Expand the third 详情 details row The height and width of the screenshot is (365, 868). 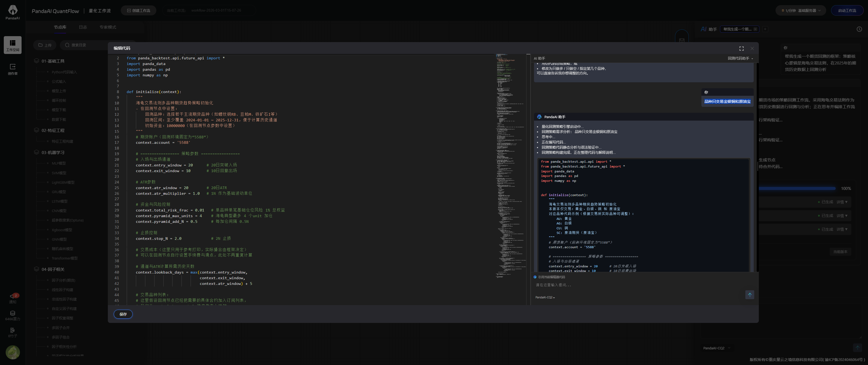(x=842, y=229)
